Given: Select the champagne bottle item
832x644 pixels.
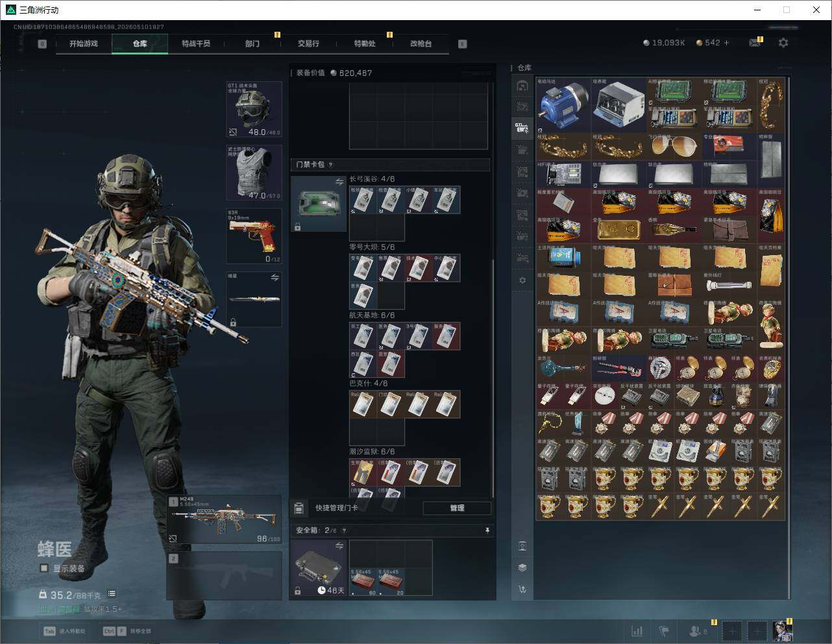Looking at the screenshot, I should (674, 229).
